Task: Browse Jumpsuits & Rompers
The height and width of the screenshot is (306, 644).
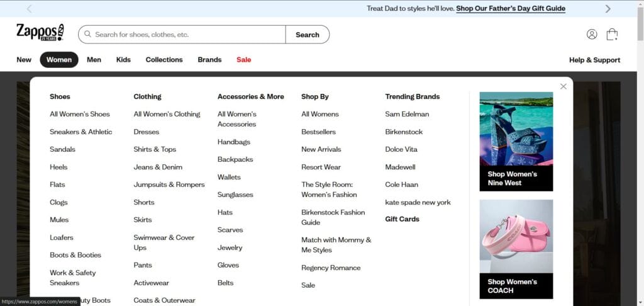Action: coord(169,184)
